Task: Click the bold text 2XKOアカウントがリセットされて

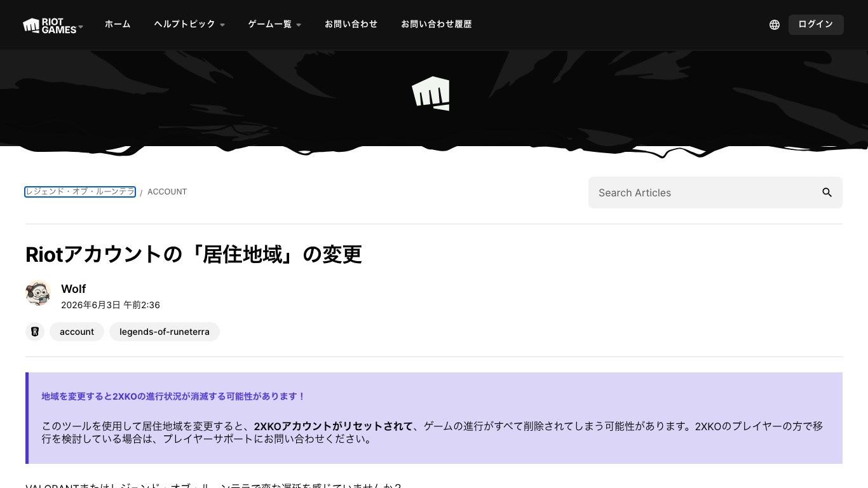Action: coord(334,426)
